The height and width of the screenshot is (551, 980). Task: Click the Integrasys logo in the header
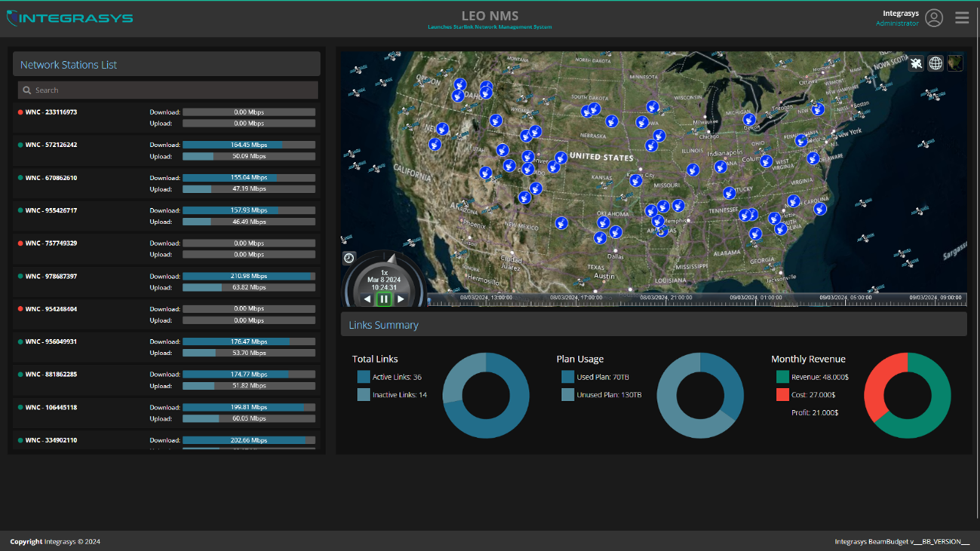69,17
